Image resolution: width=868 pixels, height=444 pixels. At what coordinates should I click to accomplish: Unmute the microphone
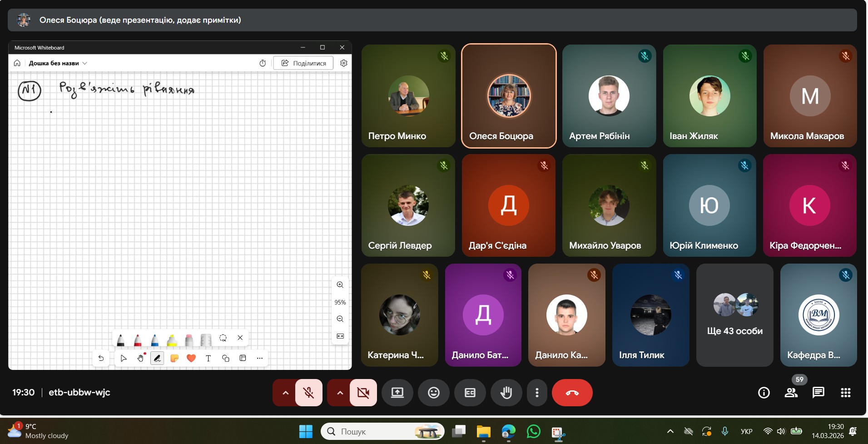click(x=309, y=393)
